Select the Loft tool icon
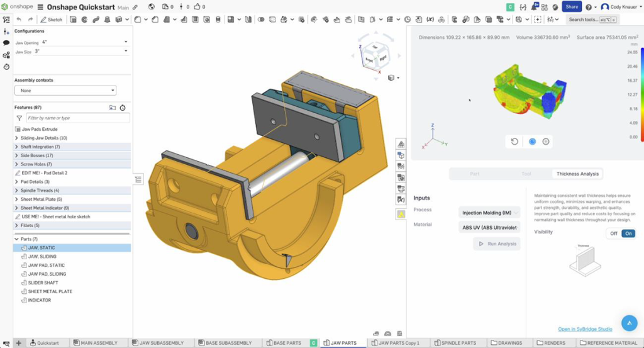 107,20
